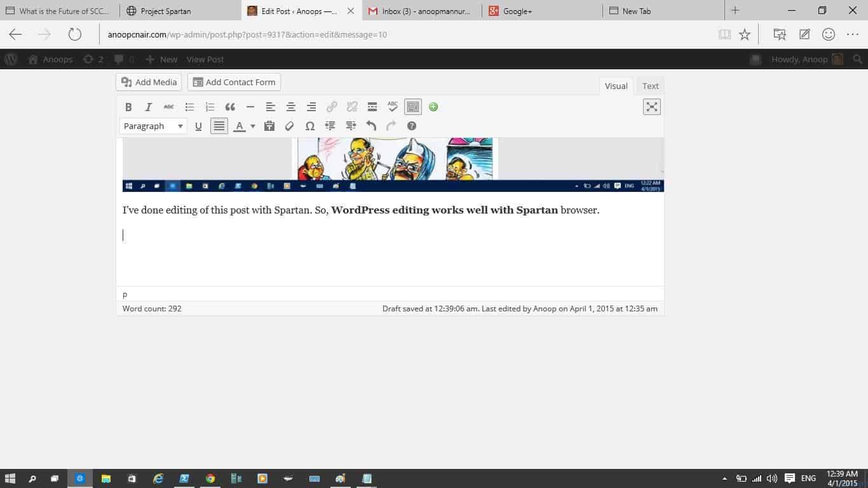Open Windows Start menu
The image size is (868, 488).
point(10,478)
